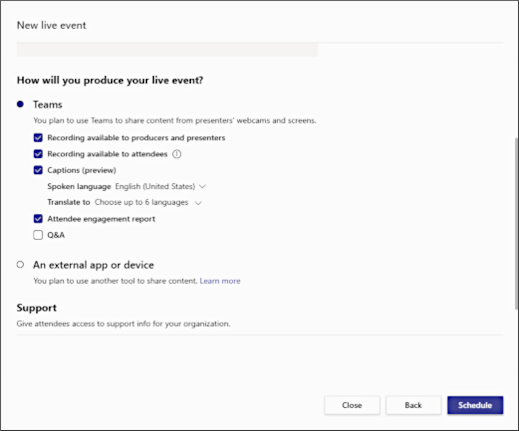Click the Close button
Screen dimensions: 519x431
352,405
